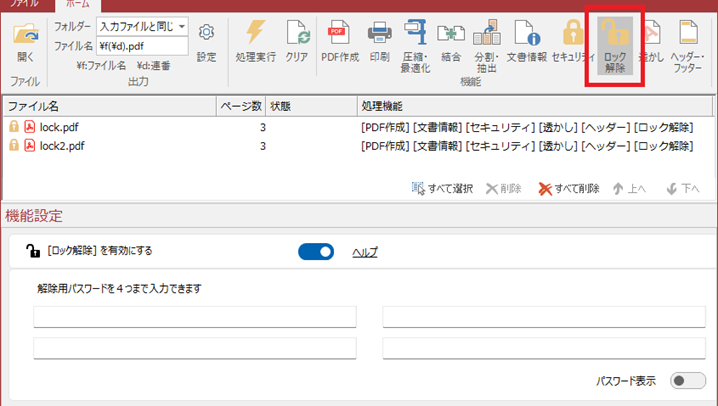Image resolution: width=718 pixels, height=406 pixels.
Task: Click すべて選択 button
Action: (x=442, y=188)
